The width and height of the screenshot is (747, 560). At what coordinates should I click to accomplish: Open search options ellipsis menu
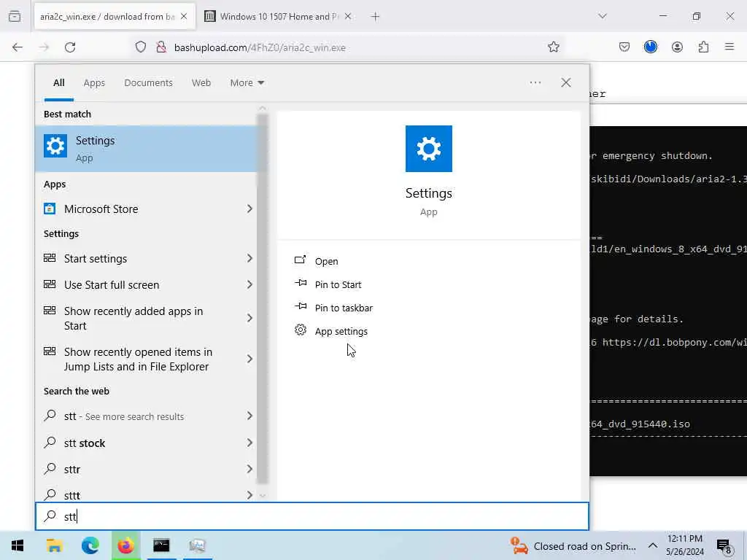click(x=535, y=83)
